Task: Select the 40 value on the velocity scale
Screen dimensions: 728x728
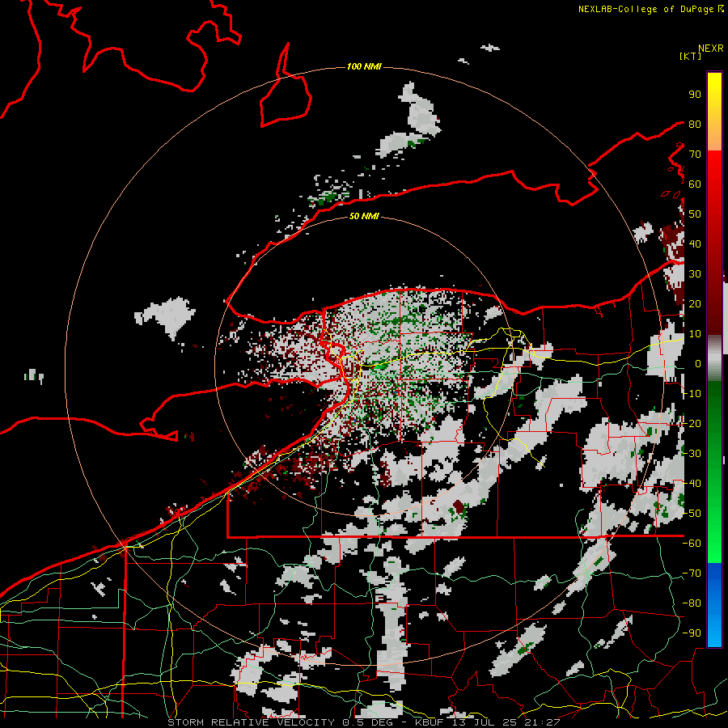Action: click(695, 244)
